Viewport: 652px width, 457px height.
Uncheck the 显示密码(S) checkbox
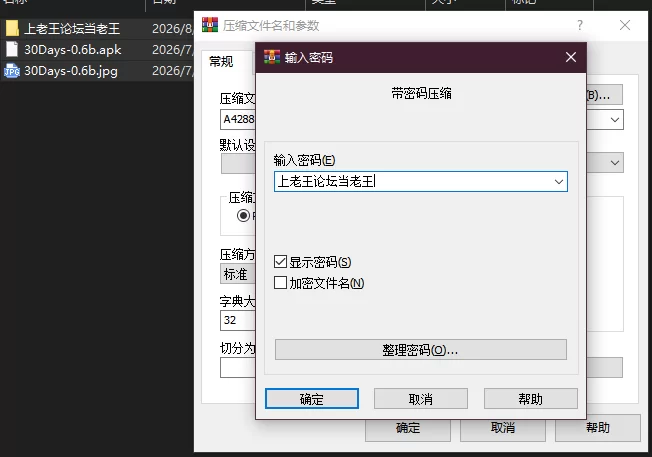(280, 262)
